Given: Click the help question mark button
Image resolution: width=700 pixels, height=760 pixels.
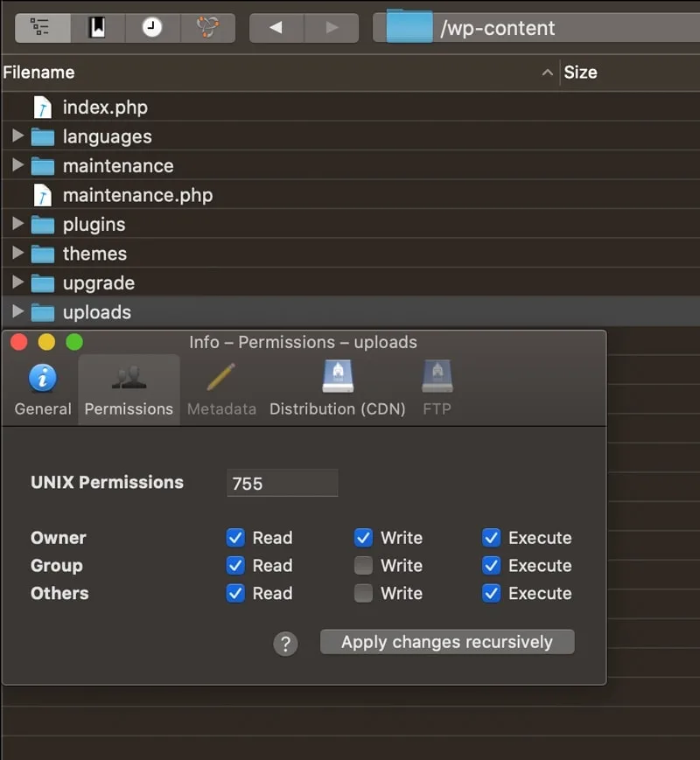Looking at the screenshot, I should (x=285, y=642).
